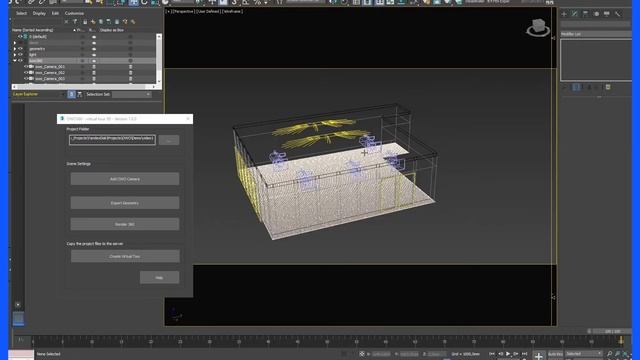
Task: Hide the Camera_002 object
Action: [x=26, y=73]
